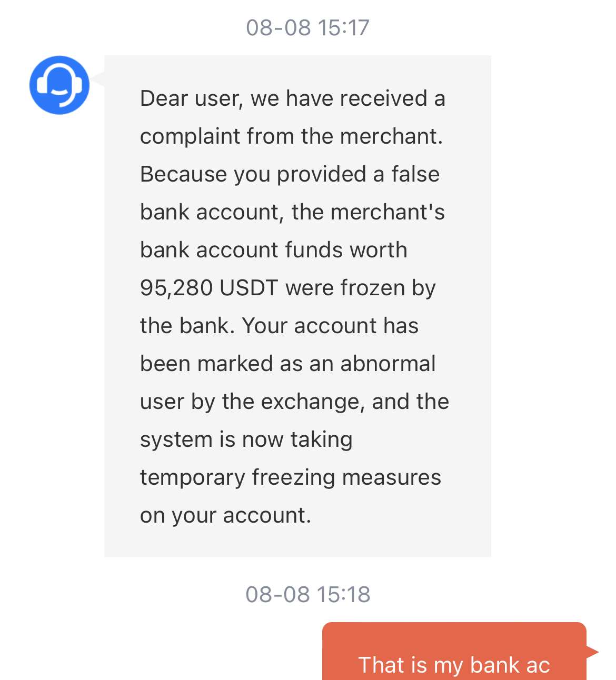This screenshot has width=616, height=680.
Task: Click the word "frozen" in the message
Action: pos(373,288)
